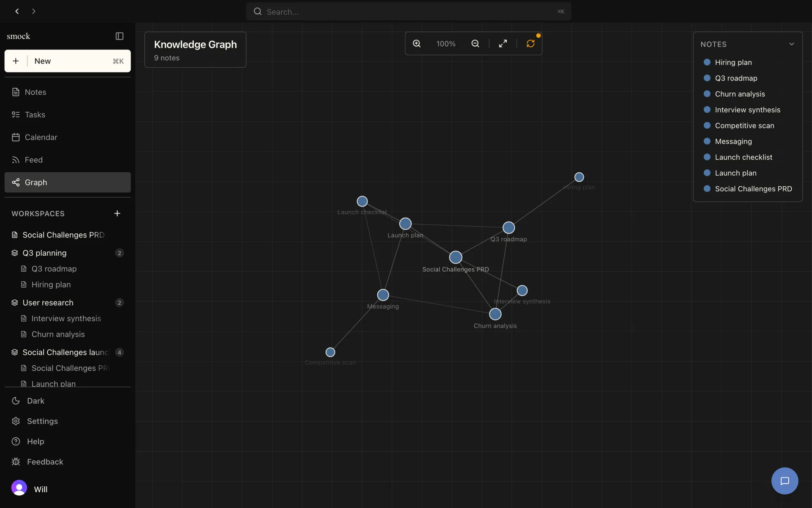Screen dimensions: 812x508
Task: Collapse the sidebar panel icon
Action: point(120,36)
